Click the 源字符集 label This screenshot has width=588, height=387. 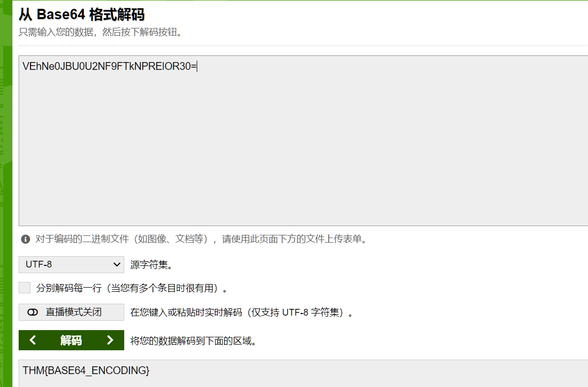pyautogui.click(x=151, y=265)
